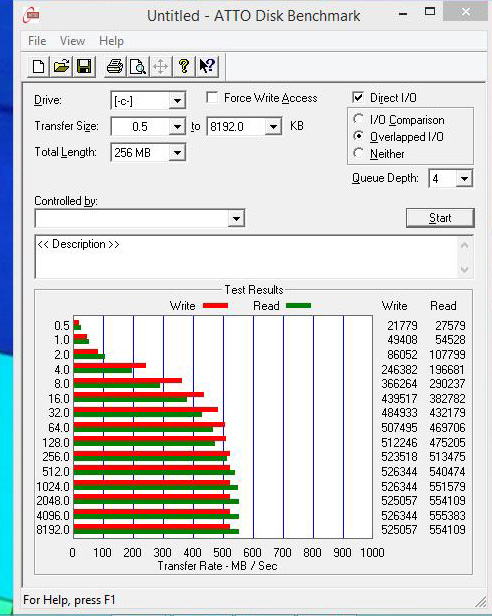Click the green Read legend swatch

(x=299, y=306)
